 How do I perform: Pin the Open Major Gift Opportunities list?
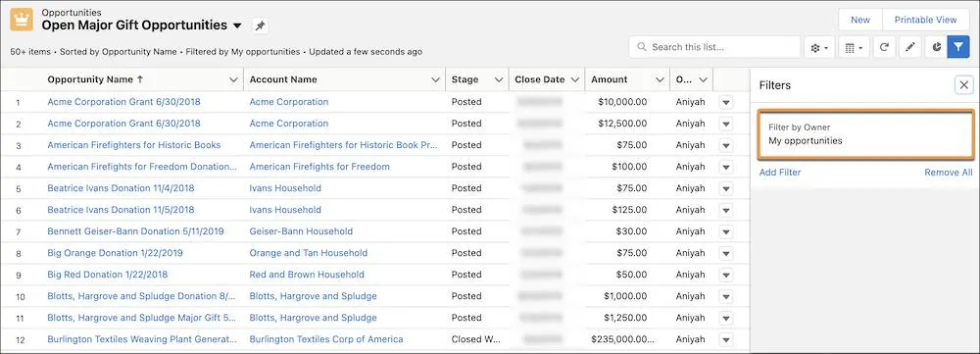click(x=260, y=25)
